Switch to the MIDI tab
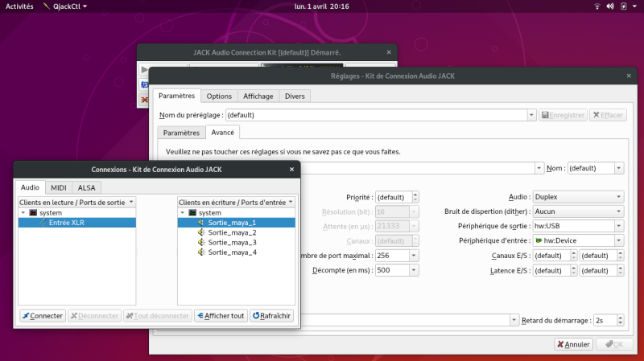644x361 pixels. point(58,187)
